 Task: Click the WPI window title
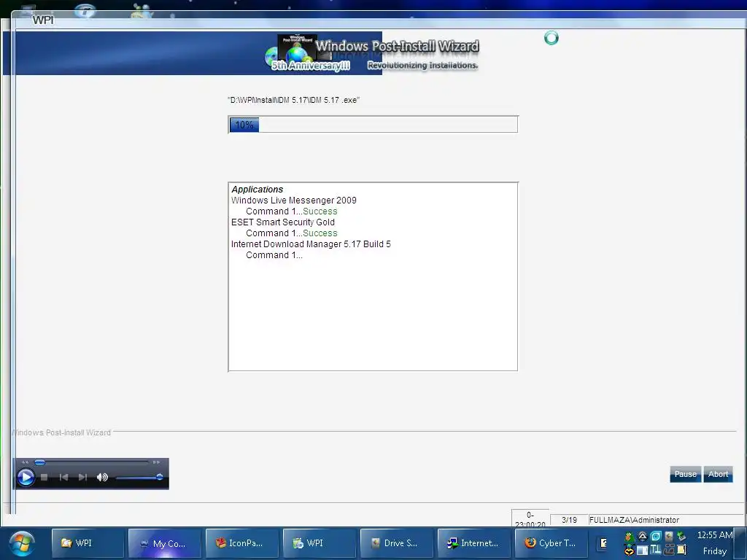(43, 20)
